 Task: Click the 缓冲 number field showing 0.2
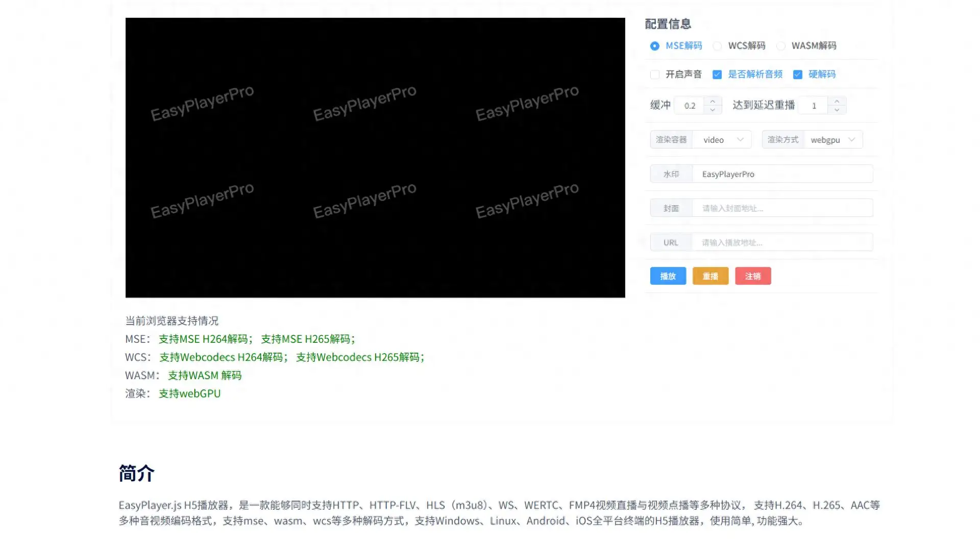click(690, 106)
